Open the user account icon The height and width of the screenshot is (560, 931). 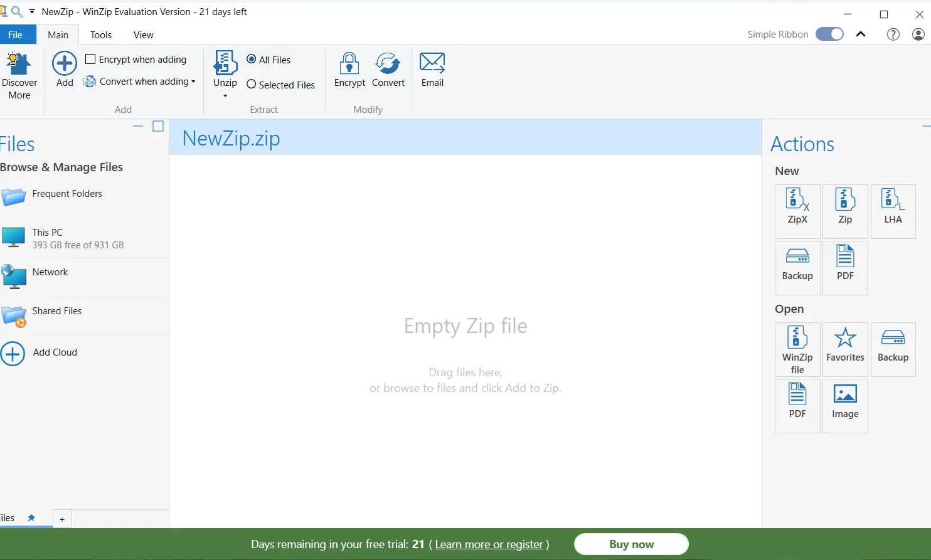tap(918, 34)
